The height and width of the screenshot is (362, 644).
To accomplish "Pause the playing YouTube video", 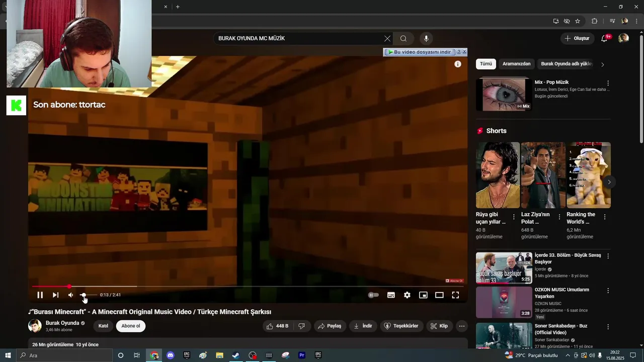I will (x=40, y=295).
